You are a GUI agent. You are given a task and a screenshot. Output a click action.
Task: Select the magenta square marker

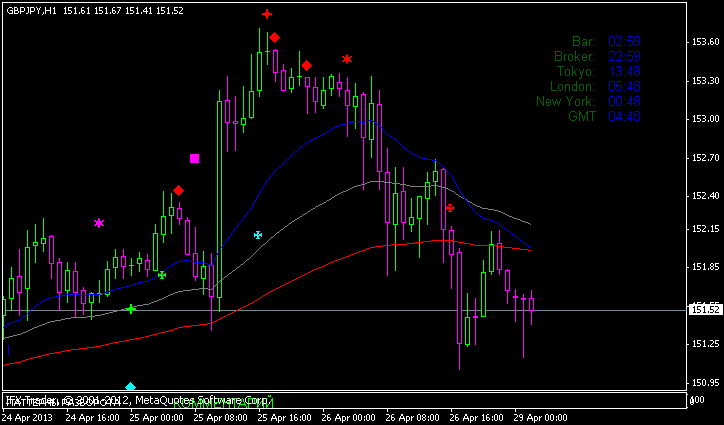pyautogui.click(x=194, y=158)
